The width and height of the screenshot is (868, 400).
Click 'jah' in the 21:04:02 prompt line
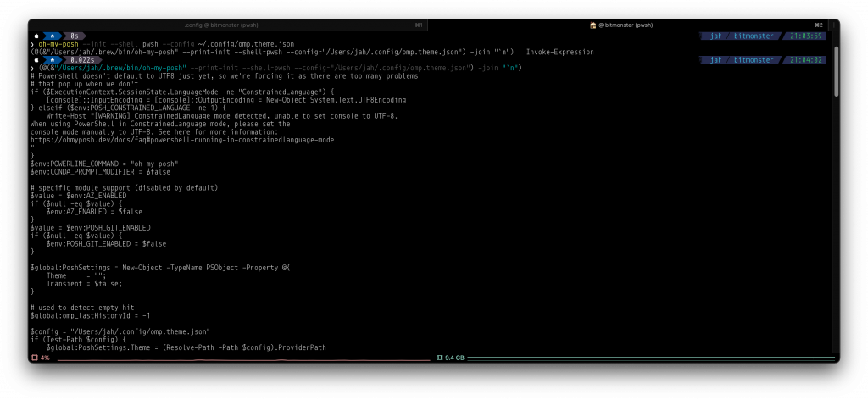click(715, 60)
